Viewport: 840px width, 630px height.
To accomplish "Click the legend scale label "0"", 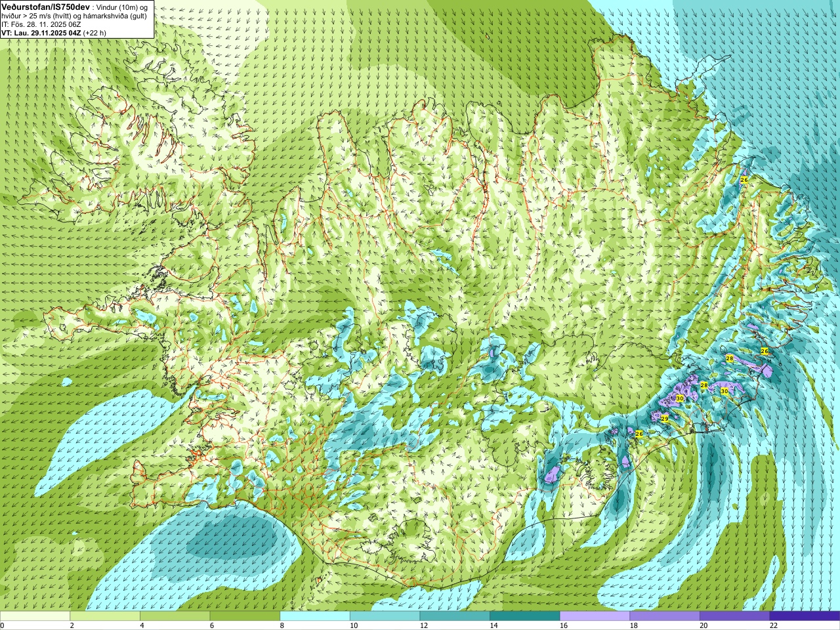I will pos(2,625).
